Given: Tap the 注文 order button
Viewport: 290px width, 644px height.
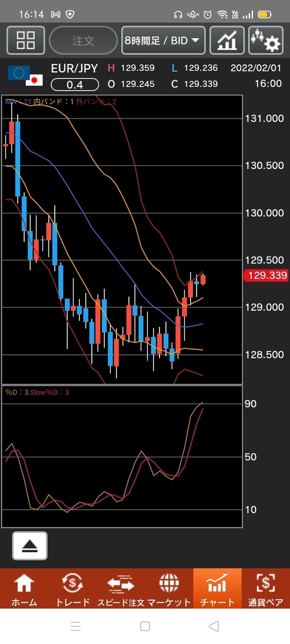Looking at the screenshot, I should coord(83,40).
